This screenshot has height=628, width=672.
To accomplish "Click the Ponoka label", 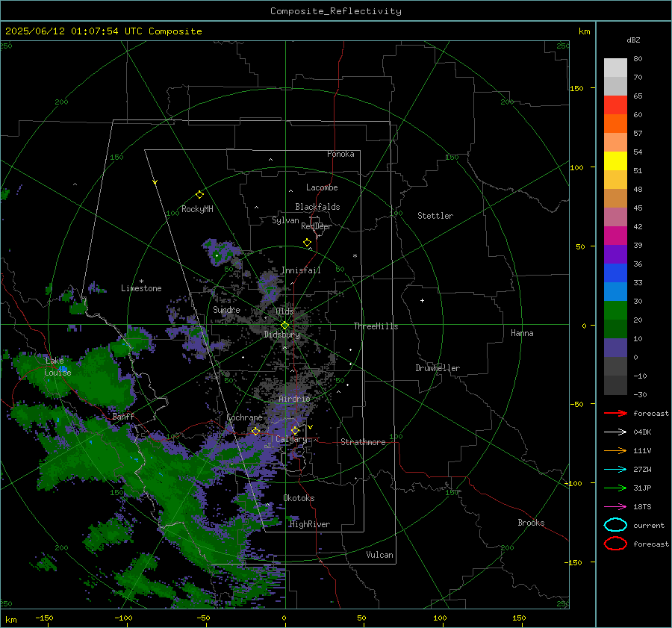I will click(340, 154).
